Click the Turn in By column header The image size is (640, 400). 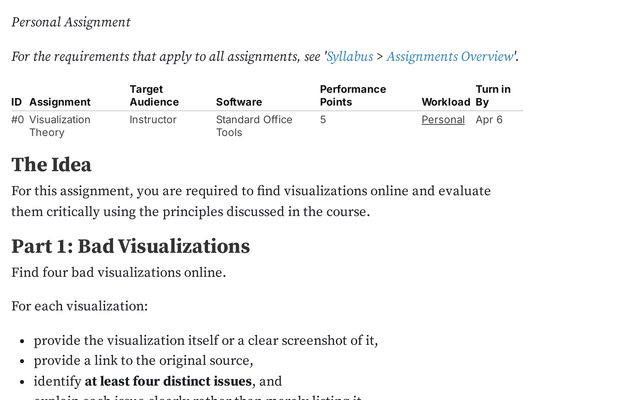click(493, 96)
